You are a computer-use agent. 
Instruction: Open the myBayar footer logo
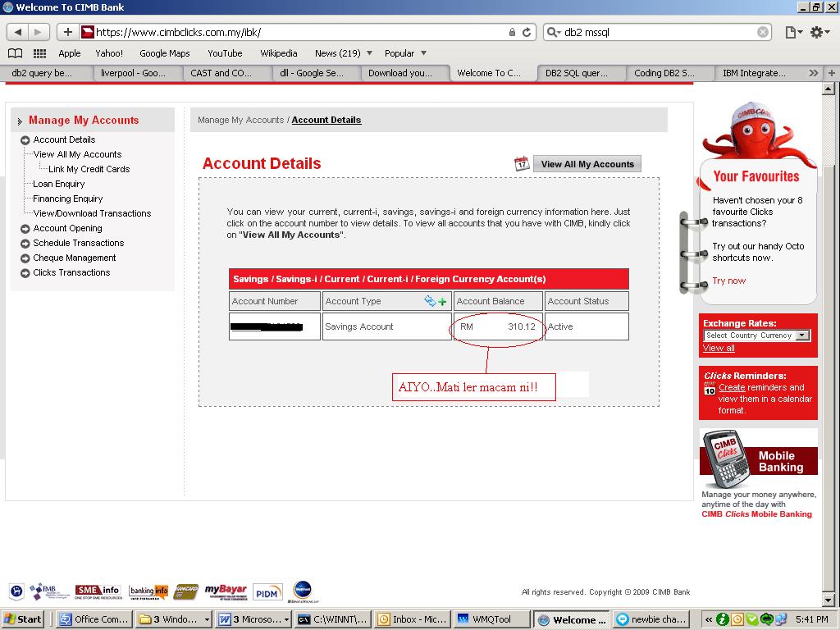pos(226,591)
